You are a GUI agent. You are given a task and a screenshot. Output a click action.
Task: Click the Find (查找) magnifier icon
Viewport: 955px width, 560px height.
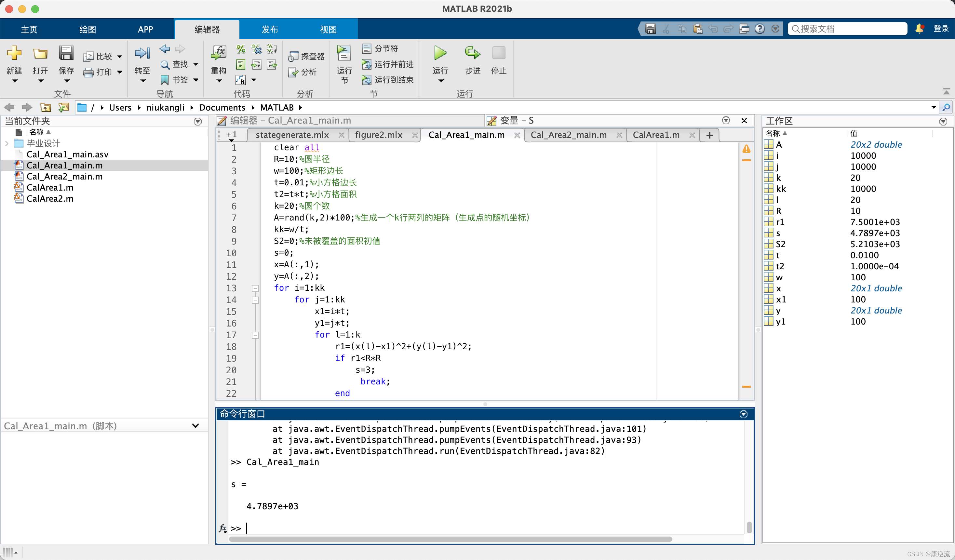pyautogui.click(x=165, y=64)
